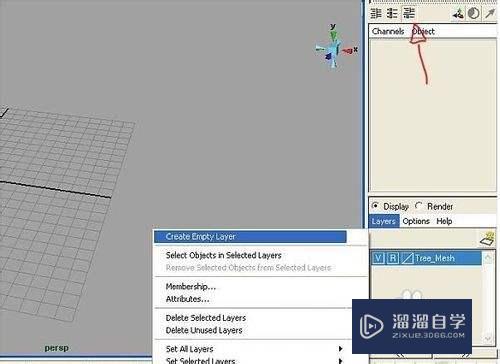The image size is (500, 364).
Task: Click the first channel box layout icon
Action: point(376,13)
